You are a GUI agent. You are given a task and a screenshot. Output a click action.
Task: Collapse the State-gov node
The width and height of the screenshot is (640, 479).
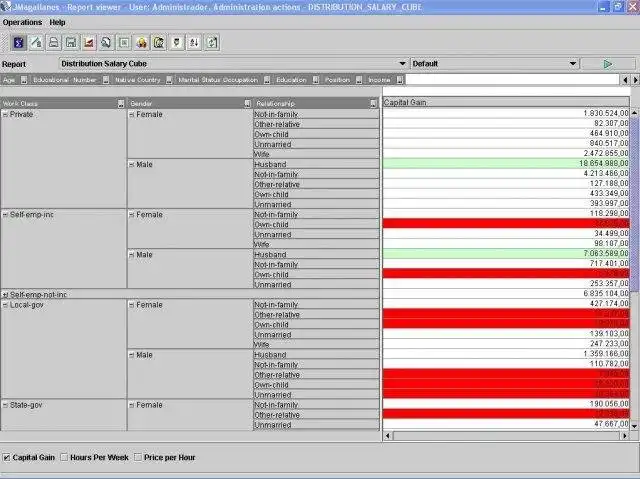[x=5, y=405]
